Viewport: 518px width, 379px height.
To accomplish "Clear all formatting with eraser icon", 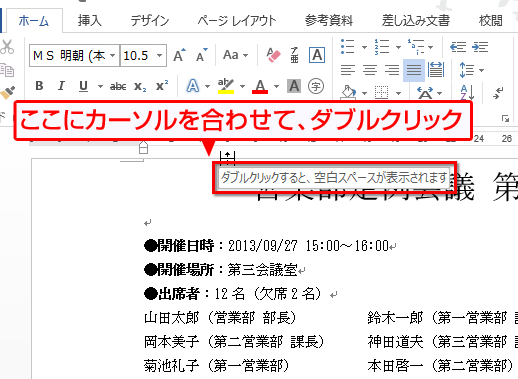I will coord(273,55).
